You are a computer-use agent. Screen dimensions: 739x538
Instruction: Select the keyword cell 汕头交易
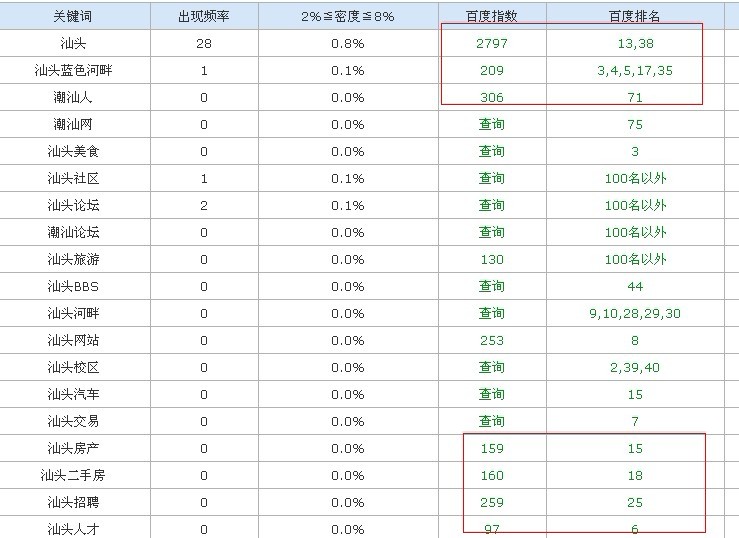pyautogui.click(x=74, y=421)
